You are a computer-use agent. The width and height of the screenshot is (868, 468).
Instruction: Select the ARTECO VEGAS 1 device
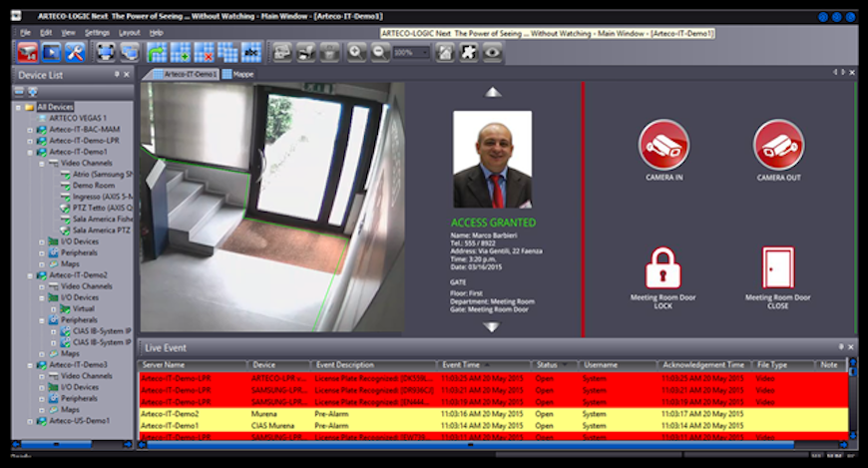[x=77, y=118]
